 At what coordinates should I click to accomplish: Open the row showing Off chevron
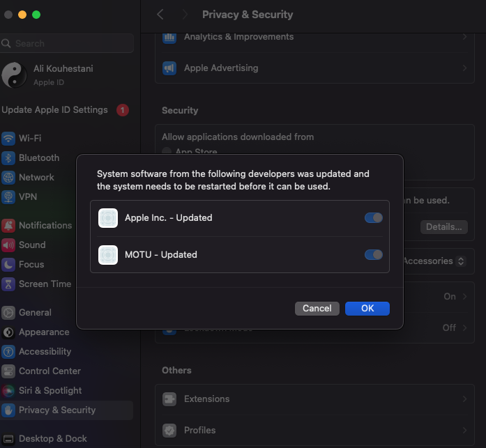coord(464,327)
